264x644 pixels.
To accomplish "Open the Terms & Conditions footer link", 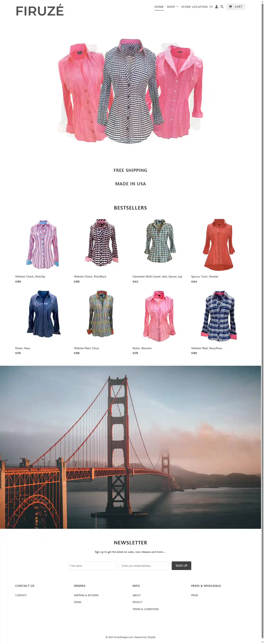I will tap(145, 609).
